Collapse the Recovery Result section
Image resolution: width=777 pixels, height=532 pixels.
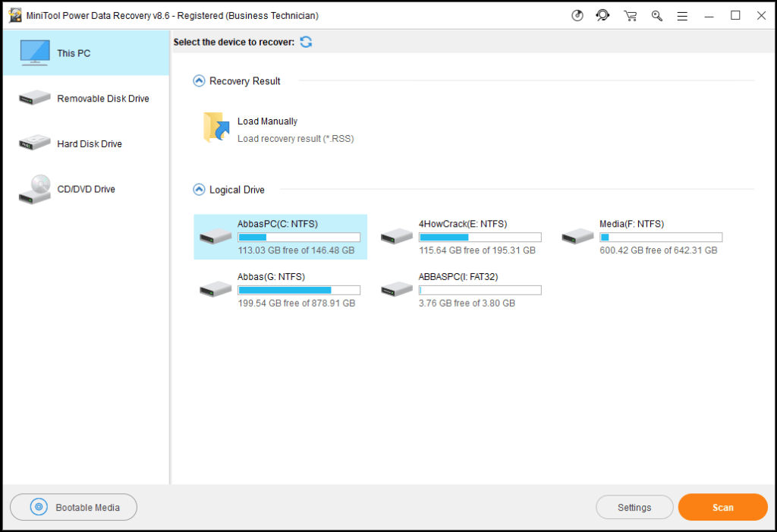point(199,80)
